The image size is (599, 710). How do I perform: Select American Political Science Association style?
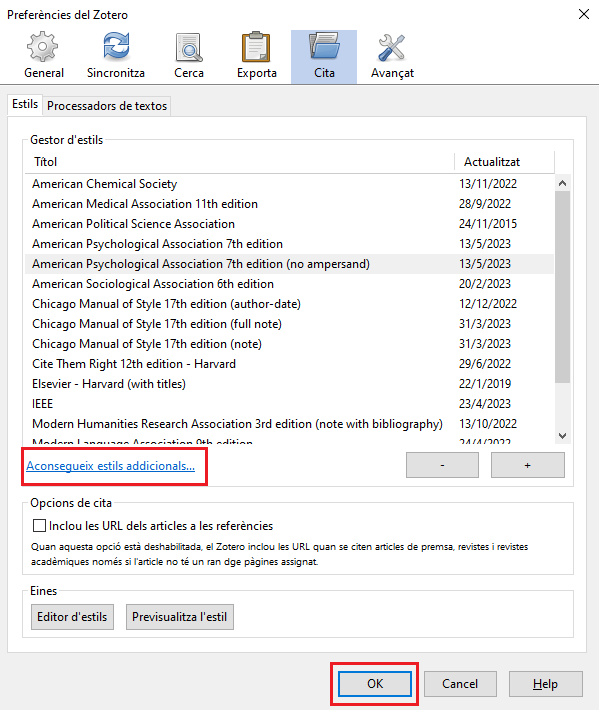pyautogui.click(x=289, y=224)
